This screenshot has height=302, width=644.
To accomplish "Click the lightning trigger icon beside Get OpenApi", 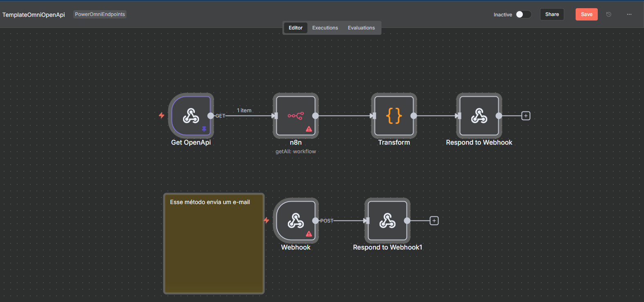I will point(162,116).
